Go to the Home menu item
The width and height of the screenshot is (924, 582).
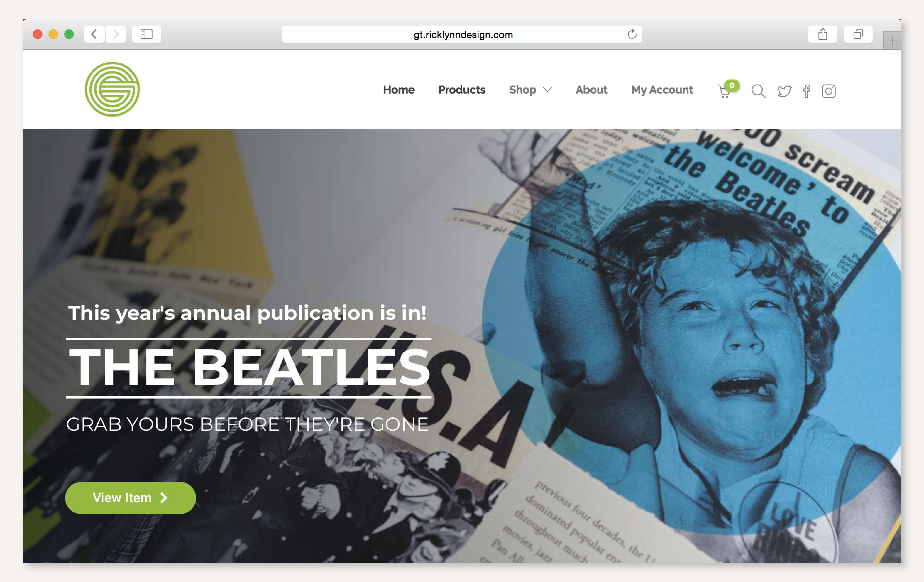[399, 90]
